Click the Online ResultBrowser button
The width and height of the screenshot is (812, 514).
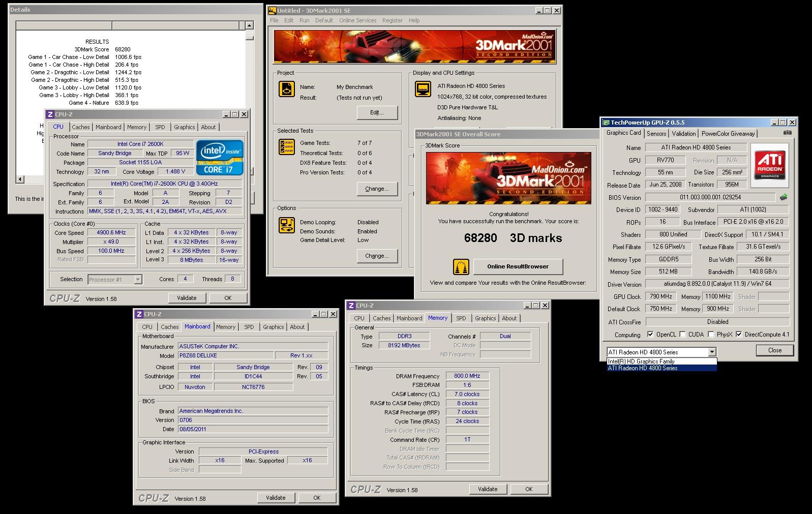518,266
